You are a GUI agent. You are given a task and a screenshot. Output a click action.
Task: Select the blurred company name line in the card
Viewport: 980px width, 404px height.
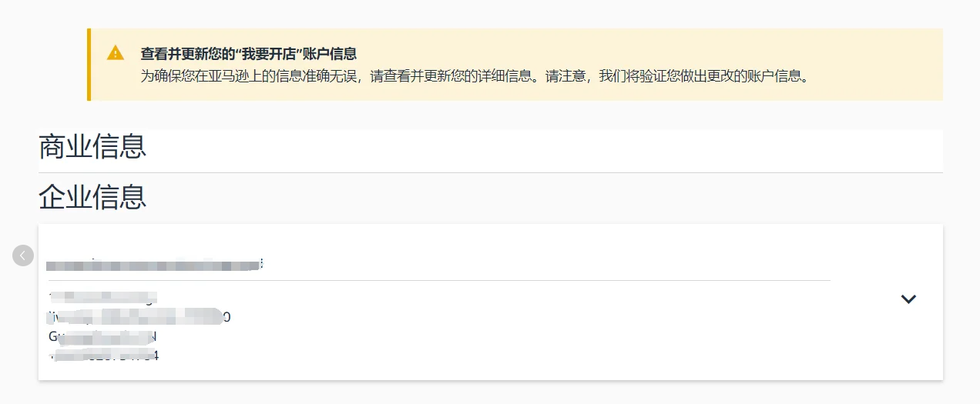[x=156, y=265]
